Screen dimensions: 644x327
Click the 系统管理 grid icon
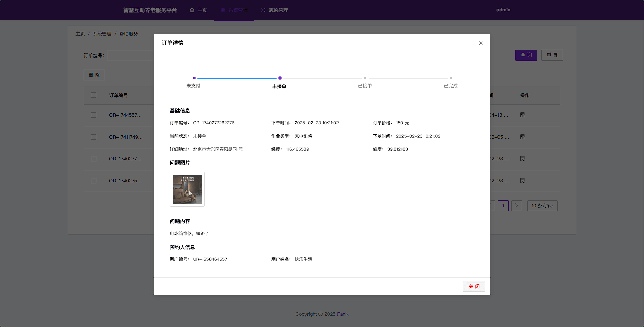click(223, 10)
